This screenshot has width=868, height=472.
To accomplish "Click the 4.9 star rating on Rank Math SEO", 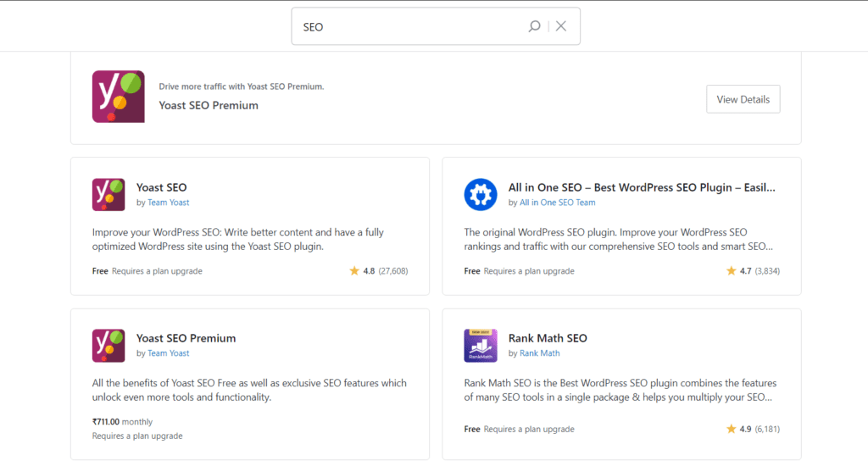I will [753, 429].
